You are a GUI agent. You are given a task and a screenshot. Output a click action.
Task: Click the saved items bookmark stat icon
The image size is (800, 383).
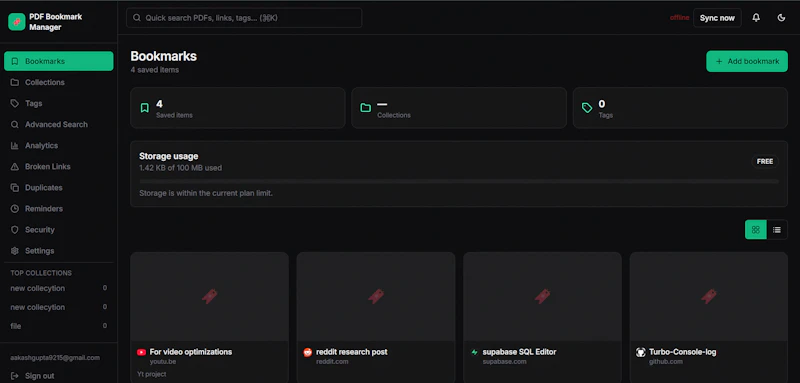(145, 108)
